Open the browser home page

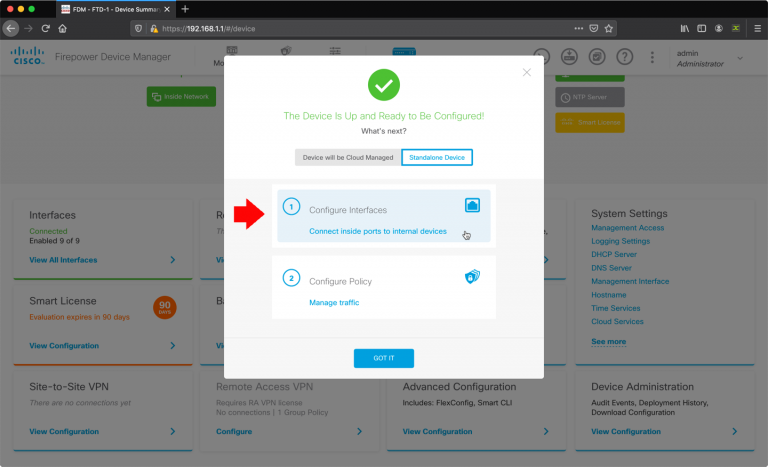(x=62, y=28)
